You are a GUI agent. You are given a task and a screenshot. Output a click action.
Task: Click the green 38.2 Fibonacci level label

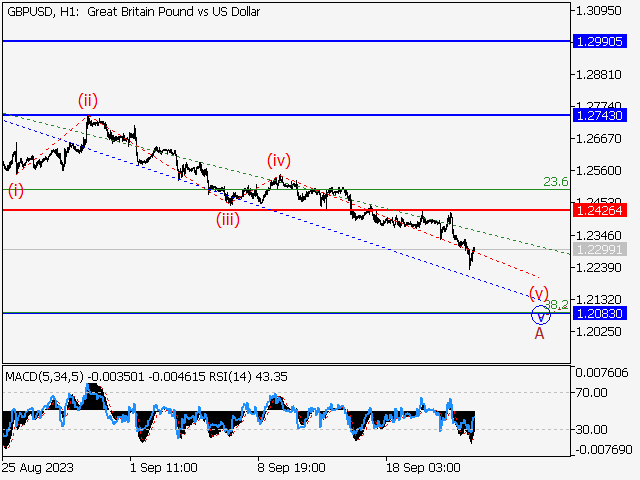coord(557,304)
